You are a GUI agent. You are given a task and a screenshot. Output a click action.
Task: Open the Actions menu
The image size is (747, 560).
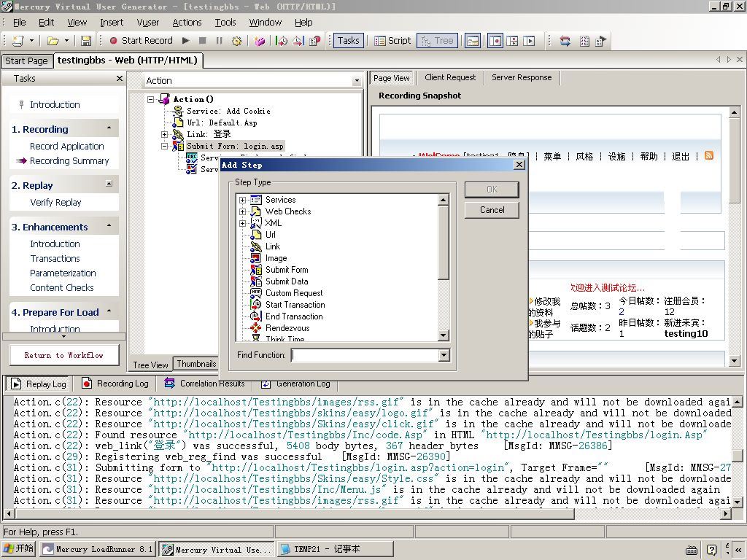pyautogui.click(x=187, y=23)
